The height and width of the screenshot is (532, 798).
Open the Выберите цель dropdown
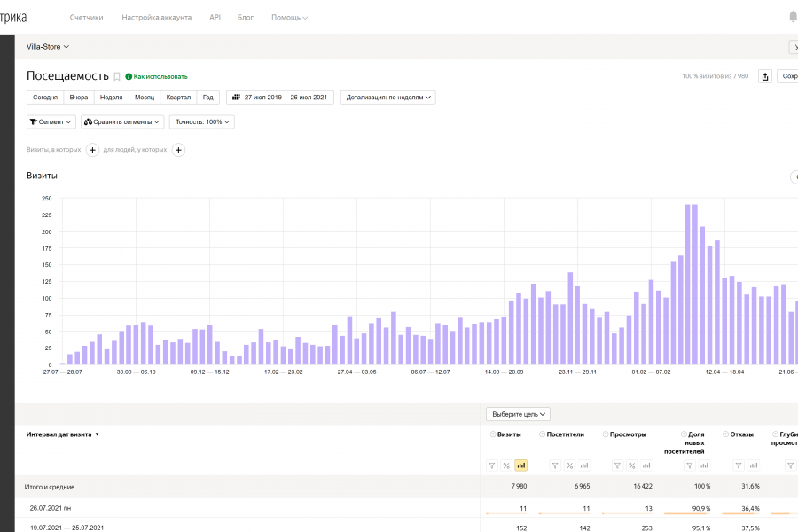click(x=518, y=414)
